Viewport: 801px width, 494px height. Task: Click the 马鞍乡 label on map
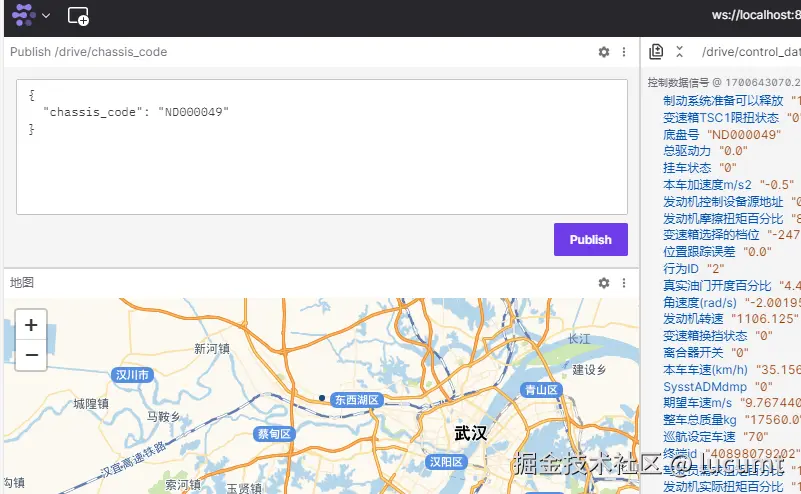pos(163,417)
